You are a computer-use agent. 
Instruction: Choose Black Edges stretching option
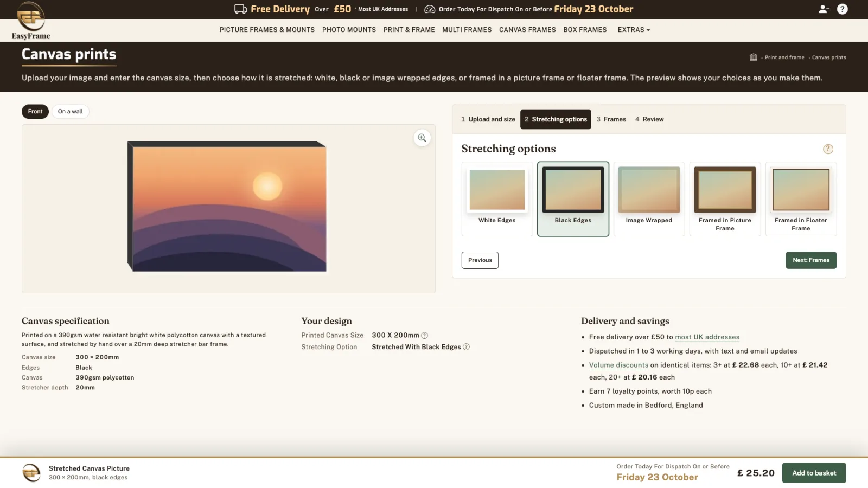pos(573,199)
